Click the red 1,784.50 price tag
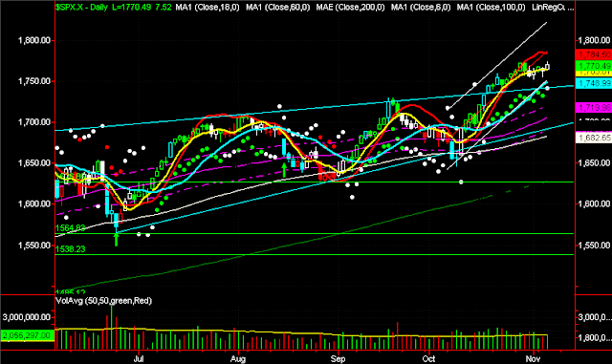 coord(594,54)
